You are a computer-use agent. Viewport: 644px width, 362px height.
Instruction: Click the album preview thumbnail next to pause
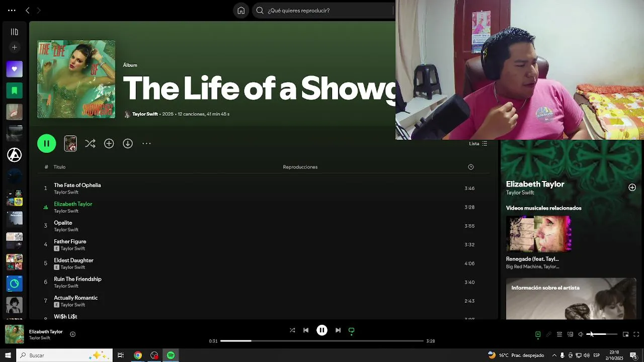tap(70, 143)
